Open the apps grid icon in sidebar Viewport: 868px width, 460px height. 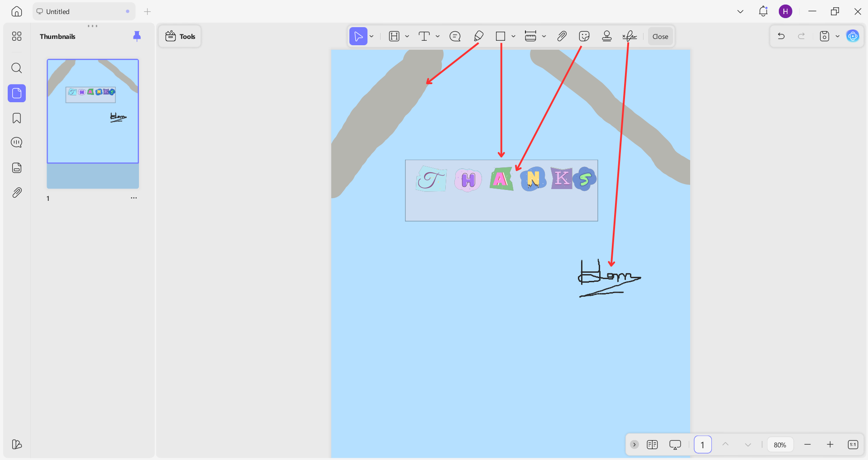[17, 36]
